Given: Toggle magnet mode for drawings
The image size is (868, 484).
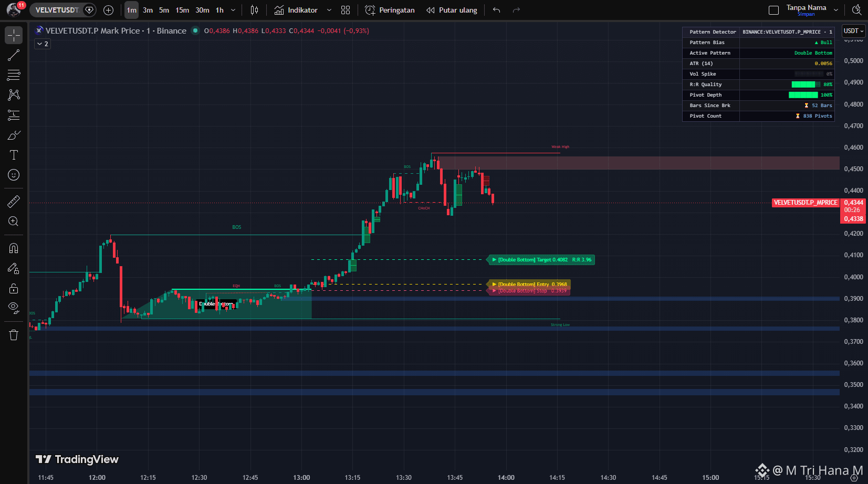Looking at the screenshot, I should pyautogui.click(x=14, y=248).
